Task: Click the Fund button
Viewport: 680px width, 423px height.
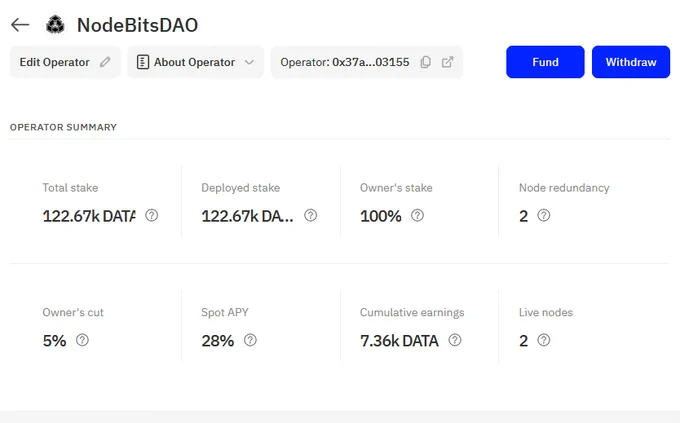Action: [545, 62]
